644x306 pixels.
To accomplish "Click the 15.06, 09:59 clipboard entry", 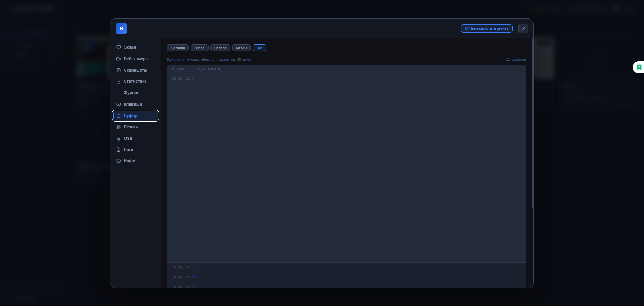I will (346, 267).
